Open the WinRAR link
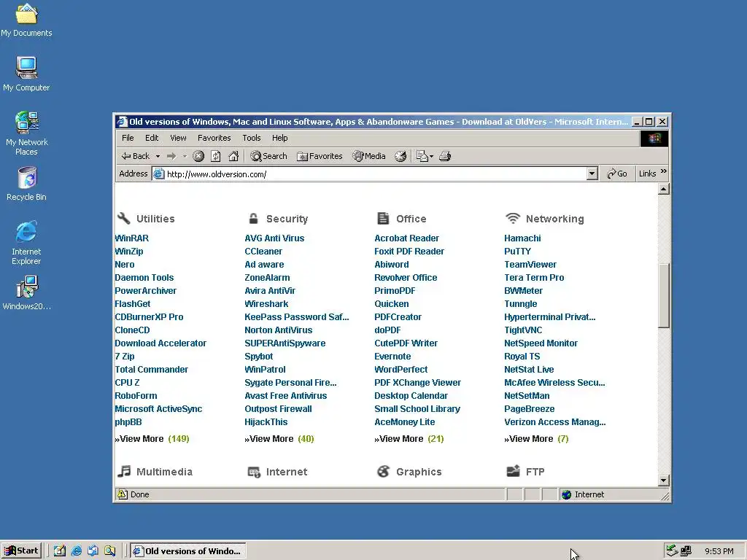The height and width of the screenshot is (560, 747). [131, 238]
